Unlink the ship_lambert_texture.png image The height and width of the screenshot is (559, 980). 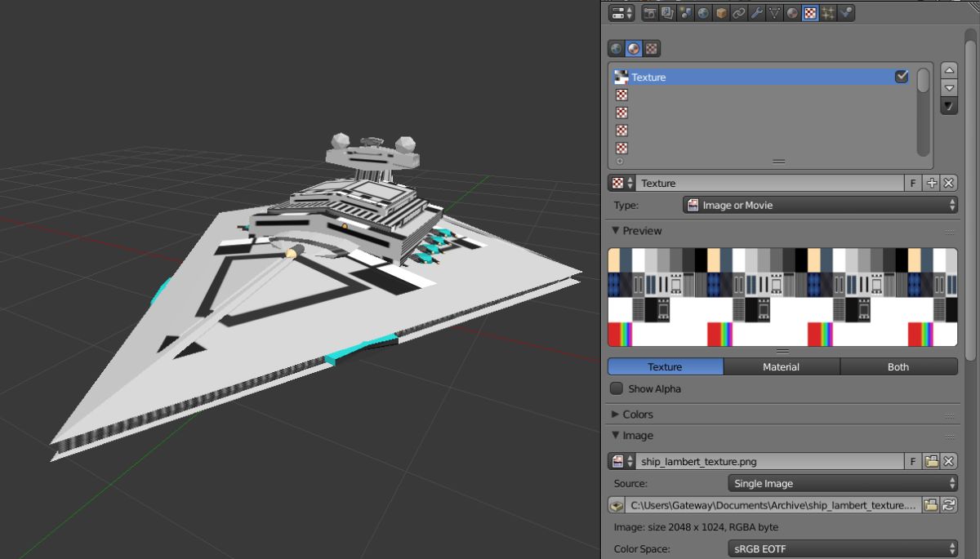coord(949,462)
